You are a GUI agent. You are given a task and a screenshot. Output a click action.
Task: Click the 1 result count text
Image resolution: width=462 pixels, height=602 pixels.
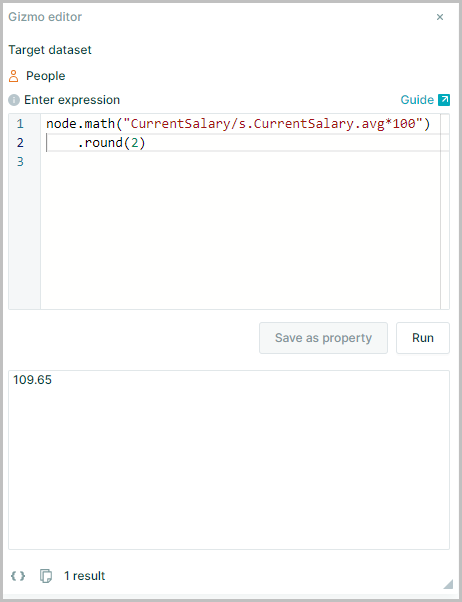(x=84, y=576)
